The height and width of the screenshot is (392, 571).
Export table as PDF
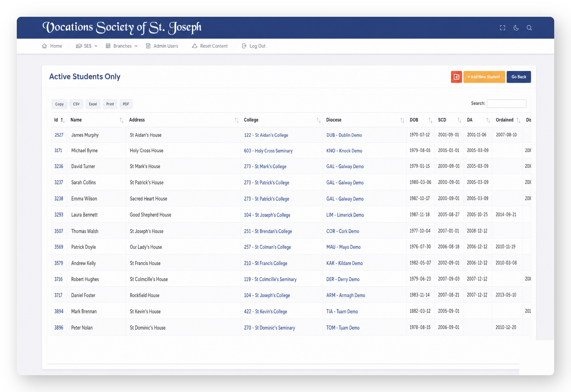[126, 104]
